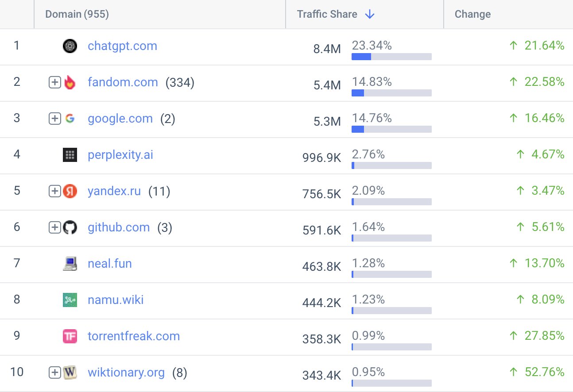Expand the github.com domain group
The height and width of the screenshot is (392, 573).
(54, 227)
